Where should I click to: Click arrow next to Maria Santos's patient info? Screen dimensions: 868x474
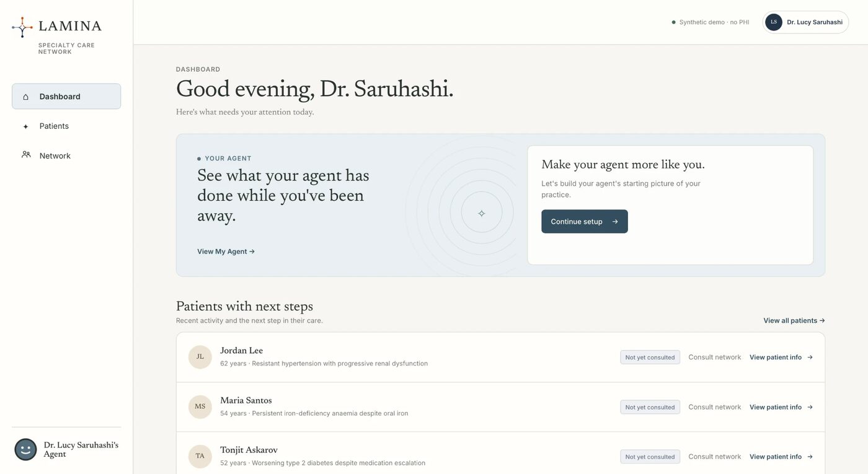click(x=810, y=407)
